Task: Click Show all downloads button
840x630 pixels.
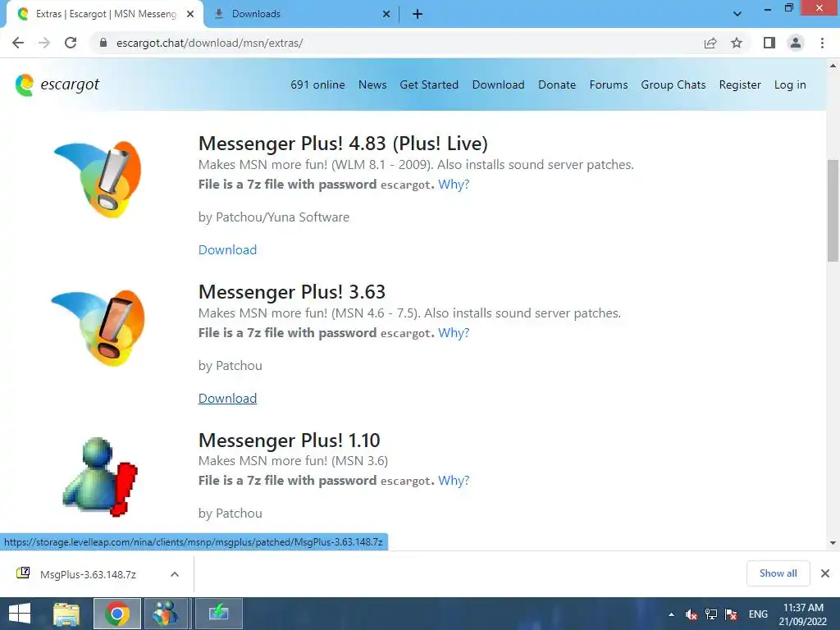Action: click(778, 573)
